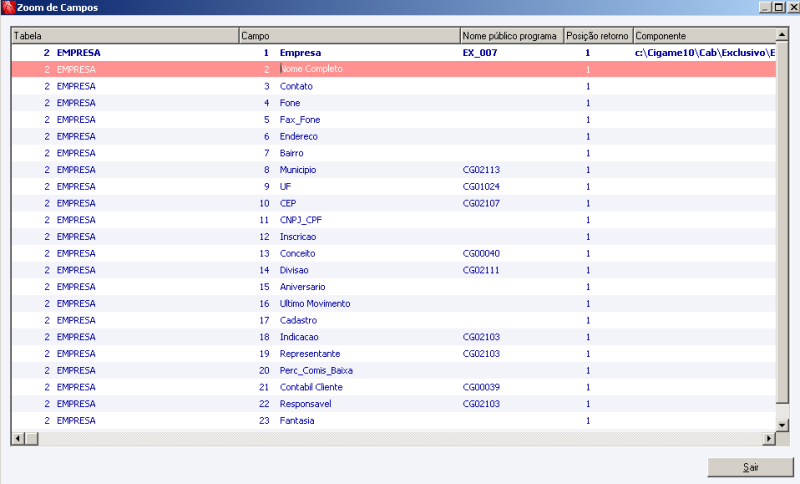Click the Campo column header
Image resolution: width=800 pixels, height=484 pixels.
click(349, 36)
